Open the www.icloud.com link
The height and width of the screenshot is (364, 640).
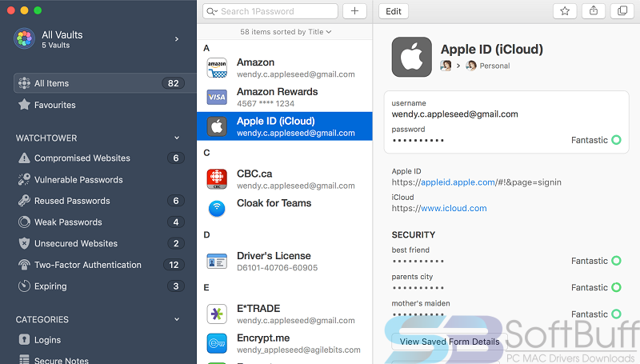point(454,208)
